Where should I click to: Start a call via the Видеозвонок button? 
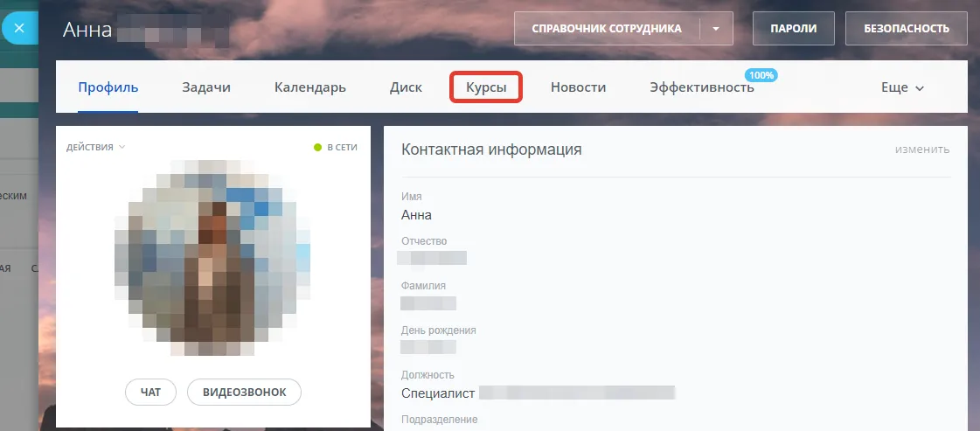point(244,392)
